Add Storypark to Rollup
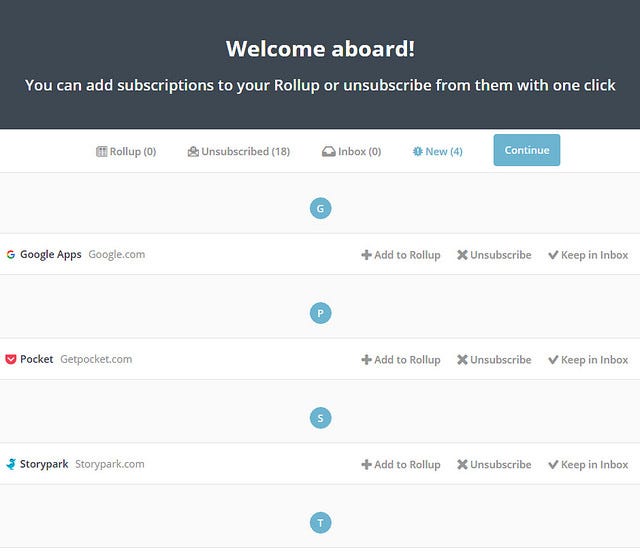The width and height of the screenshot is (640, 554). pos(401,465)
